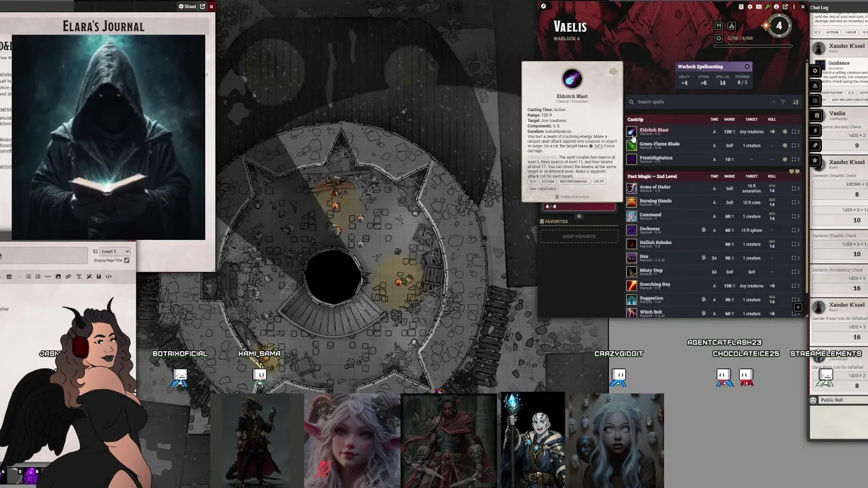Clear formatting in journal editor toolbar
The height and width of the screenshot is (488, 868).
79,277
